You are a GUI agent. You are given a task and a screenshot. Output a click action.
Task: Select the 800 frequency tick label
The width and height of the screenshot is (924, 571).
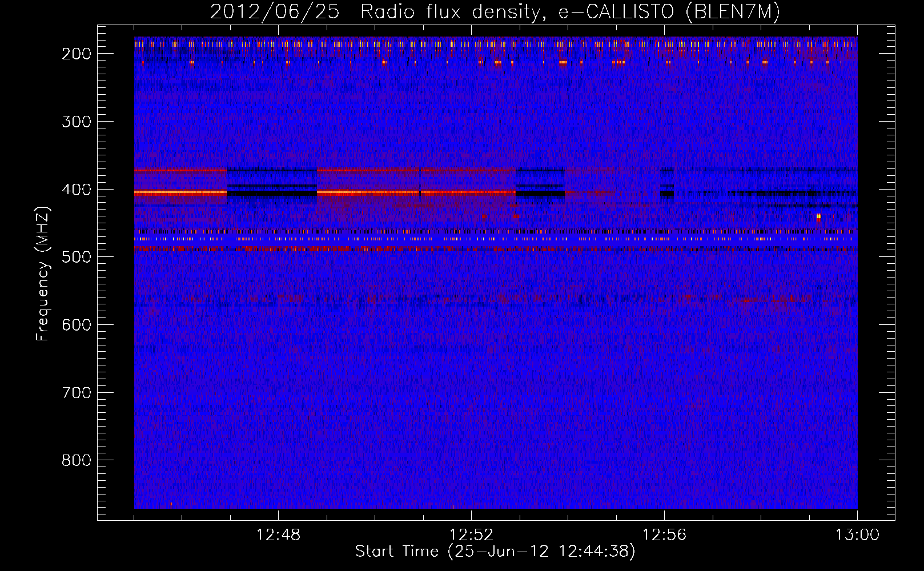pyautogui.click(x=77, y=460)
